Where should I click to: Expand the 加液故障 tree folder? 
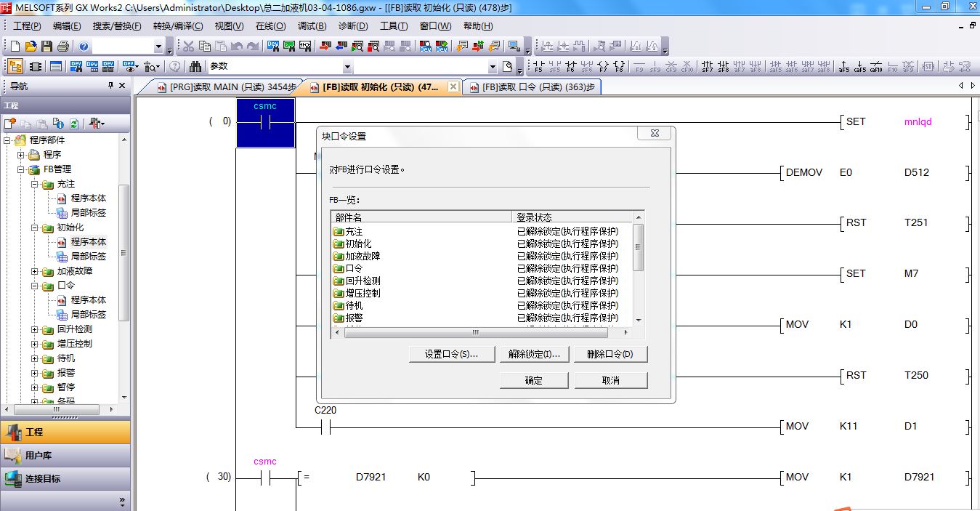point(35,271)
